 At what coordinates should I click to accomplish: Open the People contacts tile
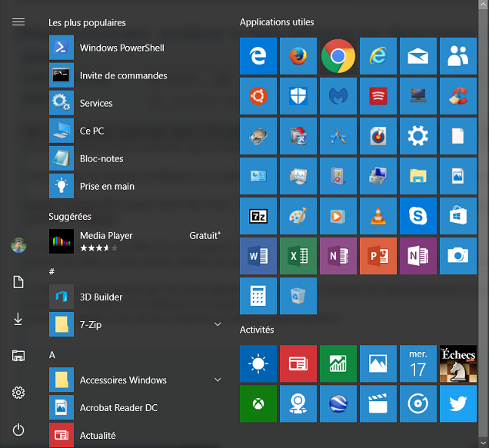click(x=457, y=56)
